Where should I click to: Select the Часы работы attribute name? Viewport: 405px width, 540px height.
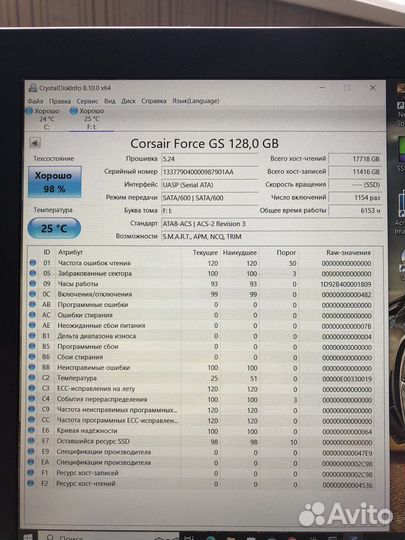click(78, 284)
